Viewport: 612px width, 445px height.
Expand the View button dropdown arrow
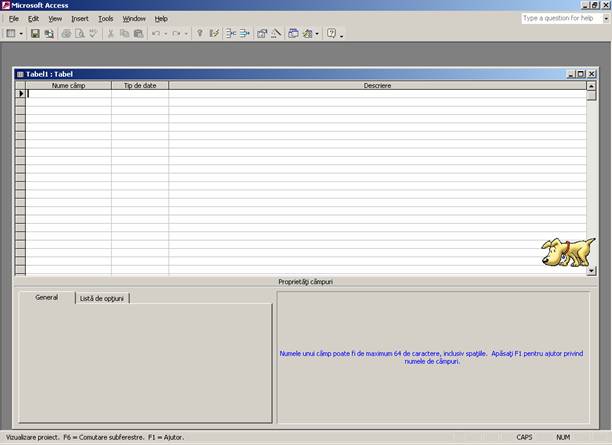tap(21, 34)
